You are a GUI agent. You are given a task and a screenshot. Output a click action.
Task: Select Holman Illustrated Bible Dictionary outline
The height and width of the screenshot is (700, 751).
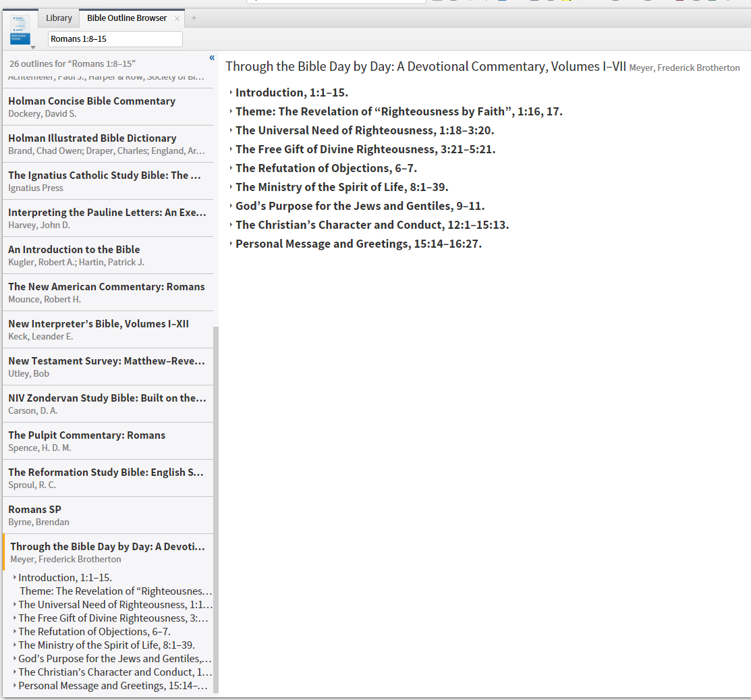click(x=108, y=144)
